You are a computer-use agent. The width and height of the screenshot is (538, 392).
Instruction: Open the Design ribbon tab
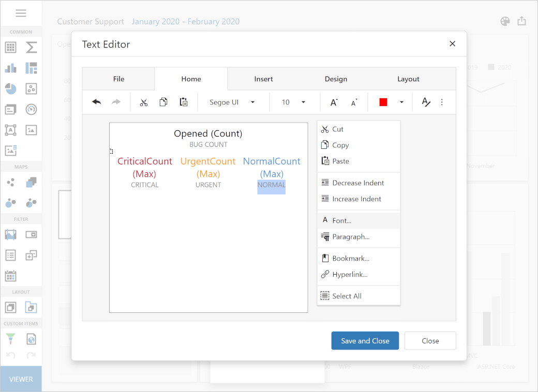336,79
